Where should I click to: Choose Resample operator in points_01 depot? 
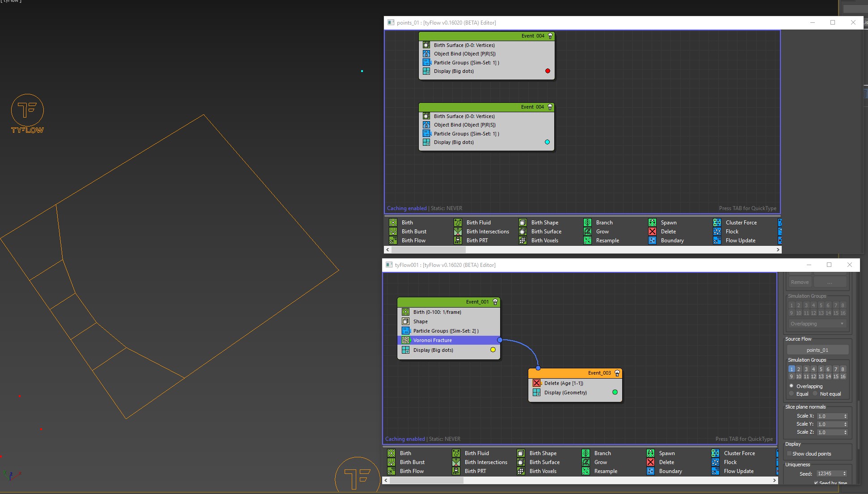coord(601,241)
